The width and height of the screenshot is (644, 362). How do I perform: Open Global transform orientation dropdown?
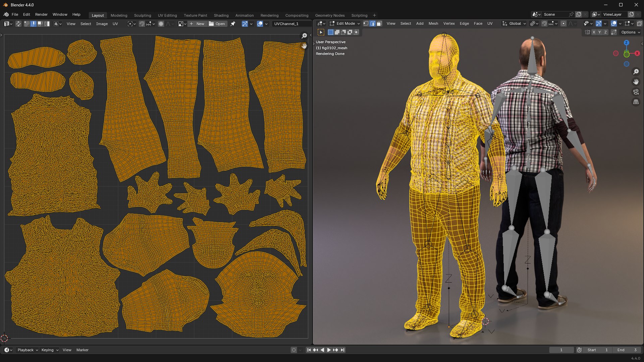point(514,23)
